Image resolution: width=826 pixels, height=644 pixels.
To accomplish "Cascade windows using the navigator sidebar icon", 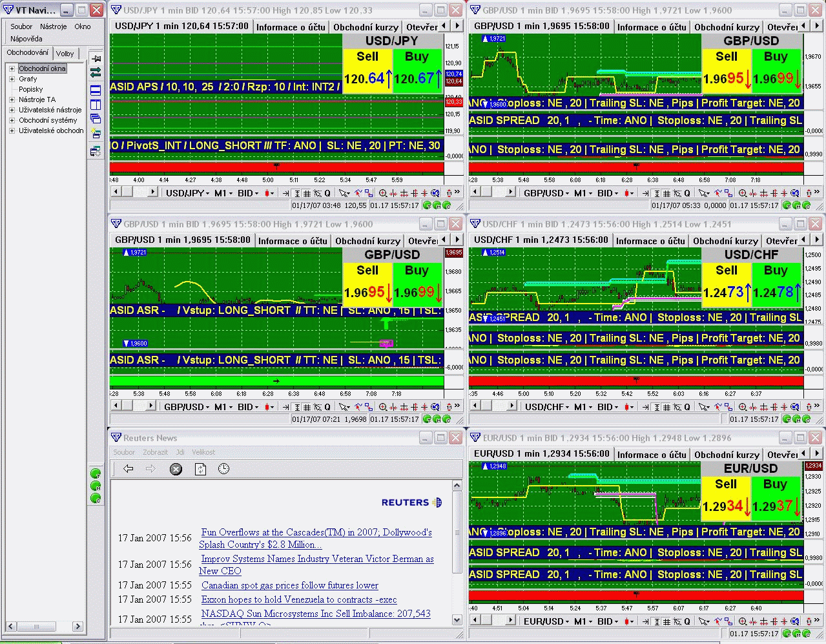I will click(x=96, y=119).
